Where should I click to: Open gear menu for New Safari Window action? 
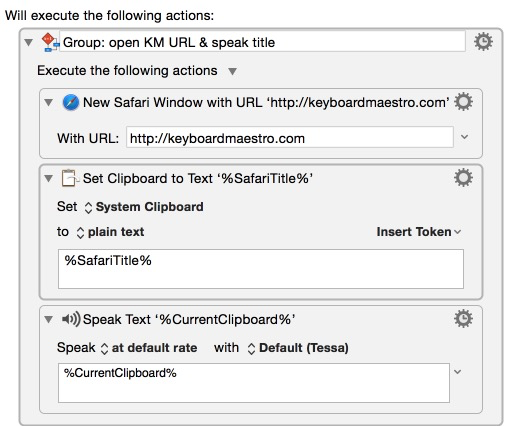coord(463,102)
